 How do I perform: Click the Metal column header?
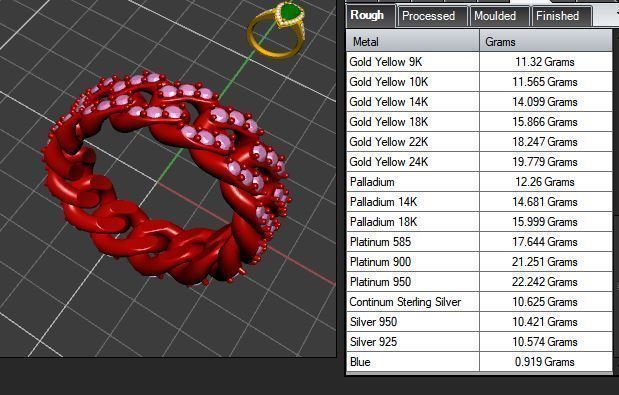tap(413, 41)
